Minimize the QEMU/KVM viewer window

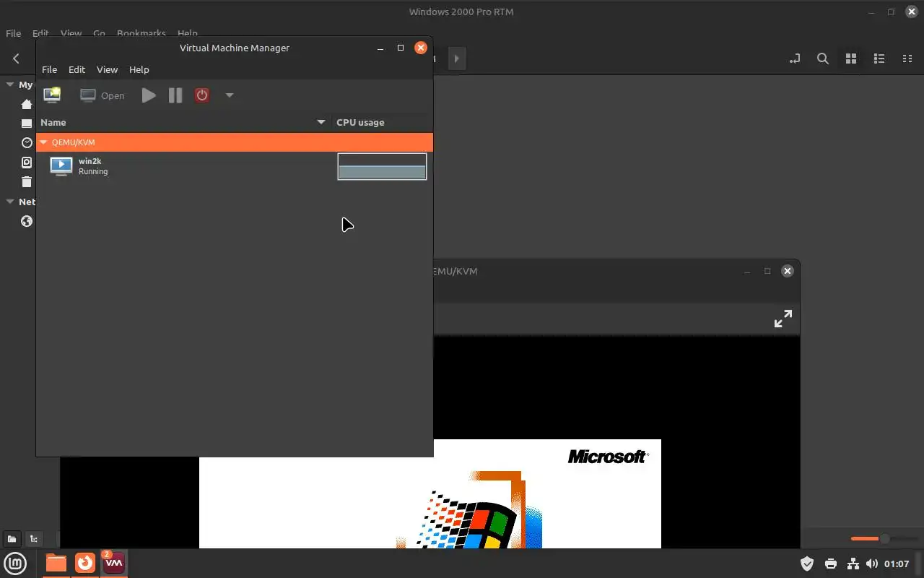click(x=747, y=271)
